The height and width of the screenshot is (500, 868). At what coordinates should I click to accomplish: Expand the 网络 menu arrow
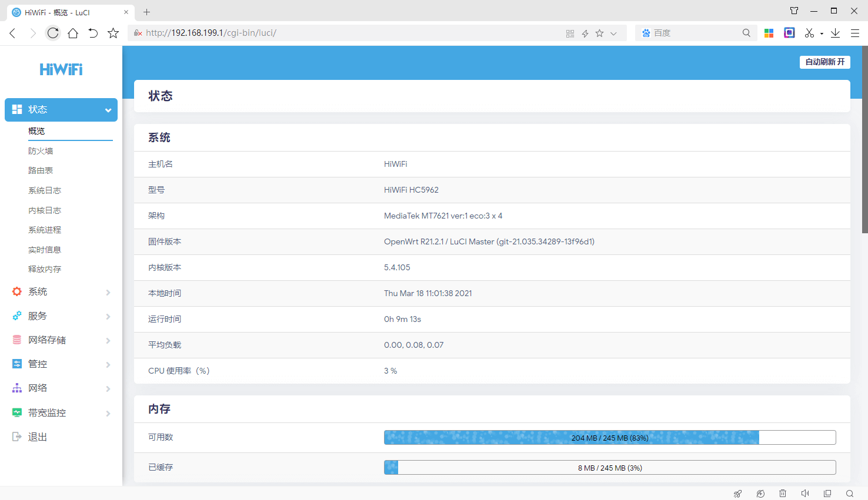108,388
